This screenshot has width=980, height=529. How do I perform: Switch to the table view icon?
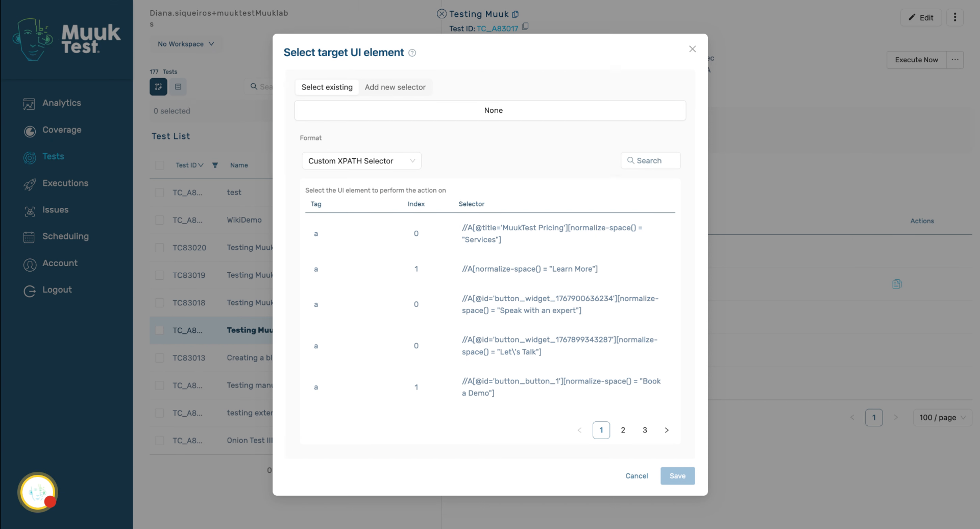(178, 87)
